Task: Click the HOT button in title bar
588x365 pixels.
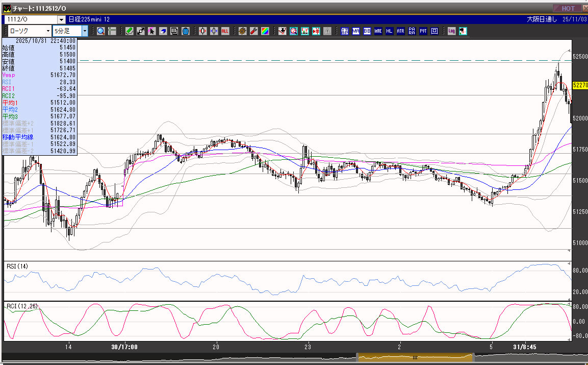Action: [568, 8]
